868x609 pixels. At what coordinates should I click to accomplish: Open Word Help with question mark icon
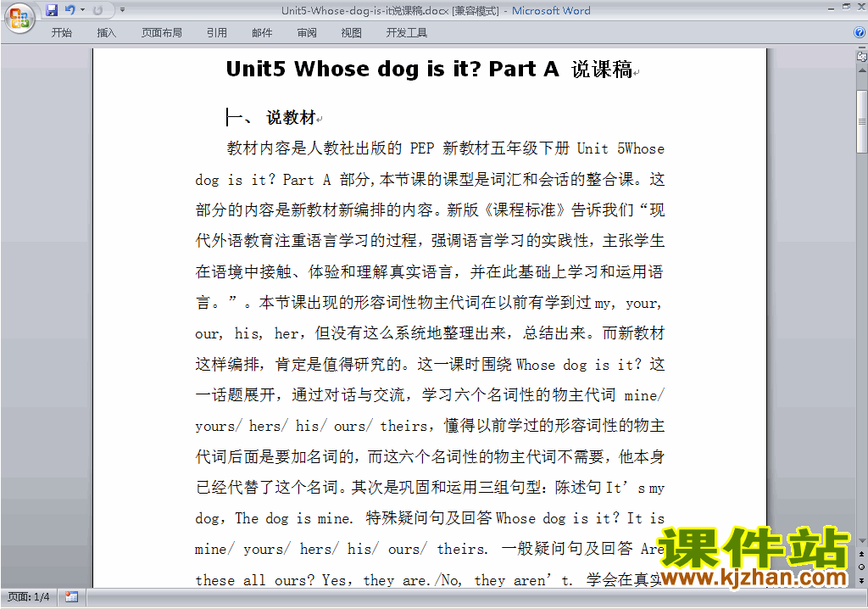click(860, 33)
